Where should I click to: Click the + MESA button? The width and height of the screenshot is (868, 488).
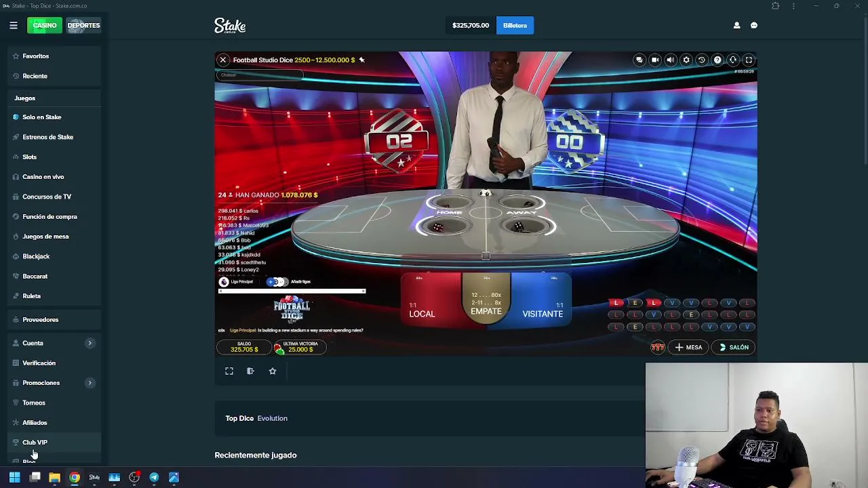(689, 348)
